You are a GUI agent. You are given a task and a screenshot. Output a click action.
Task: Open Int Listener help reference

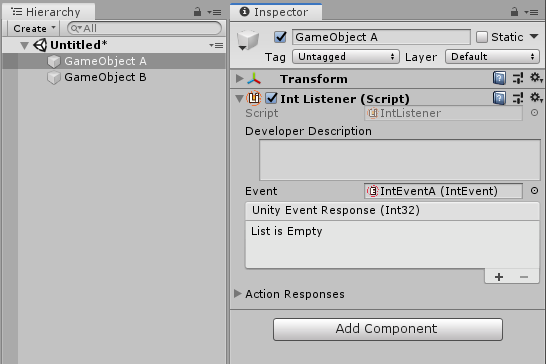coord(499,98)
